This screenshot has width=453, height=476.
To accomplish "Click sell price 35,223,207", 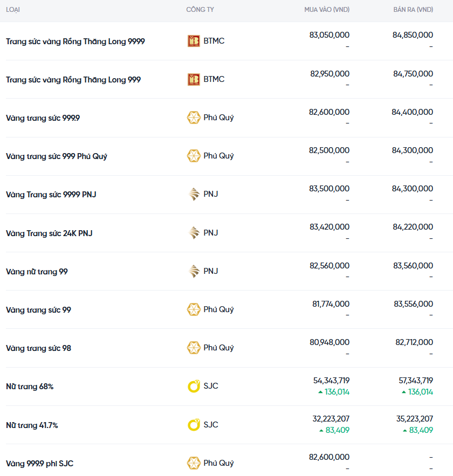I will pos(415,419).
